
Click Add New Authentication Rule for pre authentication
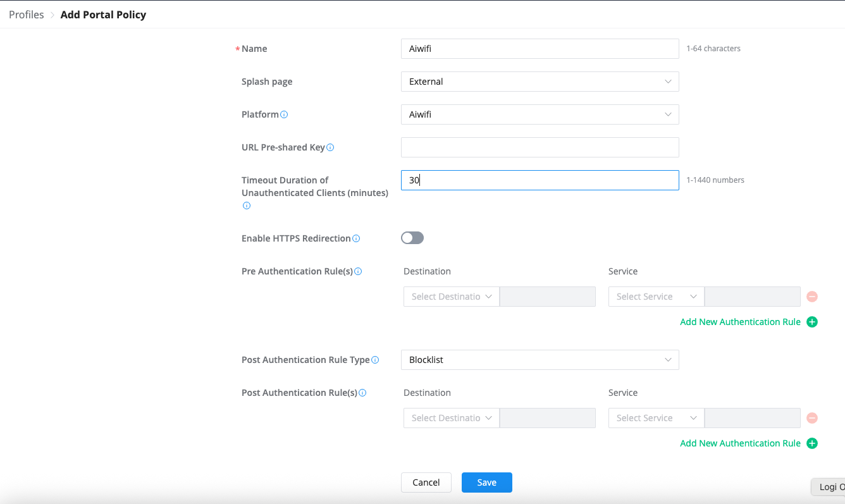[740, 322]
